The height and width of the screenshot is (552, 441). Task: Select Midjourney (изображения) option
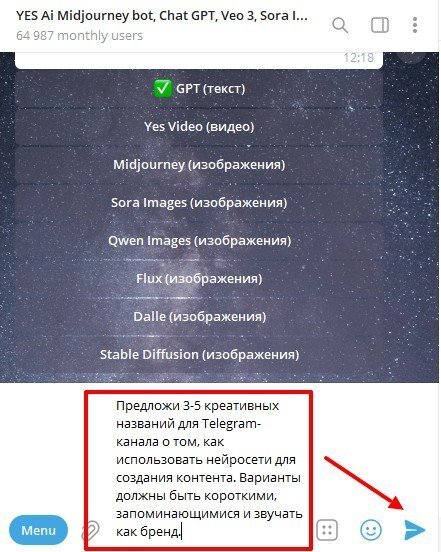tap(199, 165)
